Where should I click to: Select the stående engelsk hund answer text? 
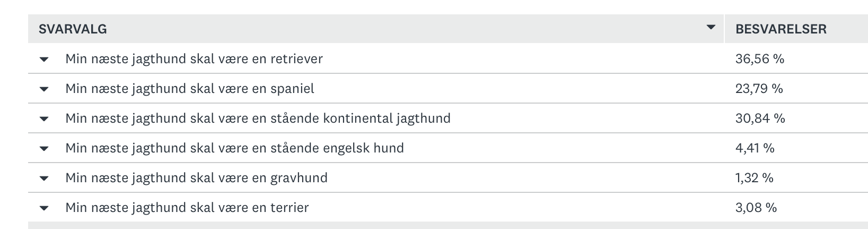tap(234, 148)
